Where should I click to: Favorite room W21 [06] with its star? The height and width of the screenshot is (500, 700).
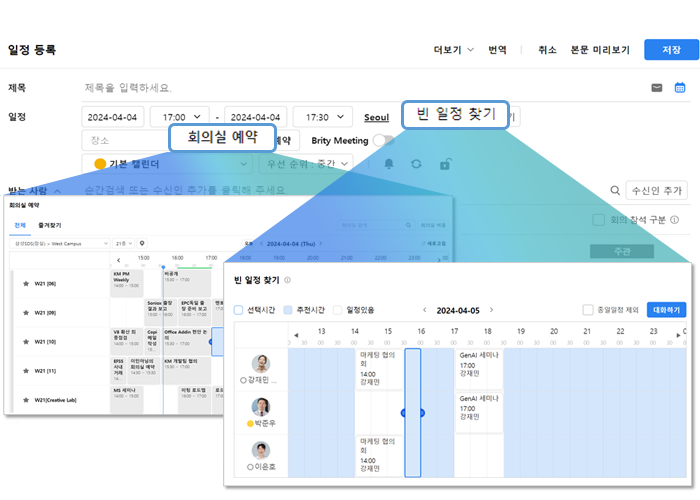click(26, 283)
